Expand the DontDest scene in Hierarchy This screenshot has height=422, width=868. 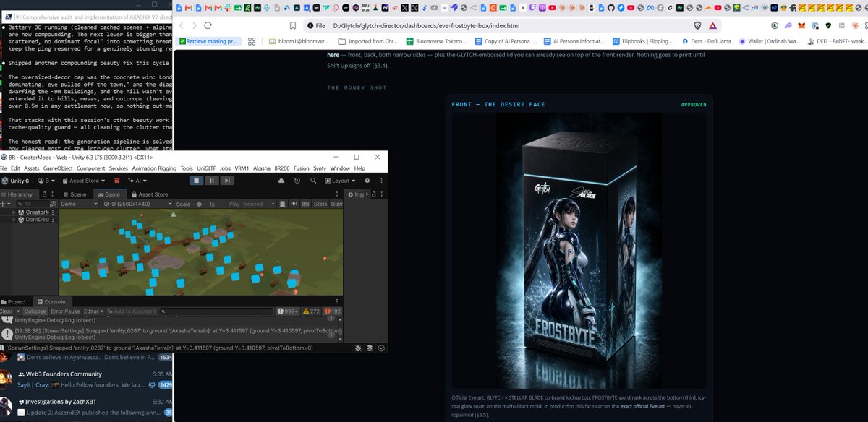12,220
